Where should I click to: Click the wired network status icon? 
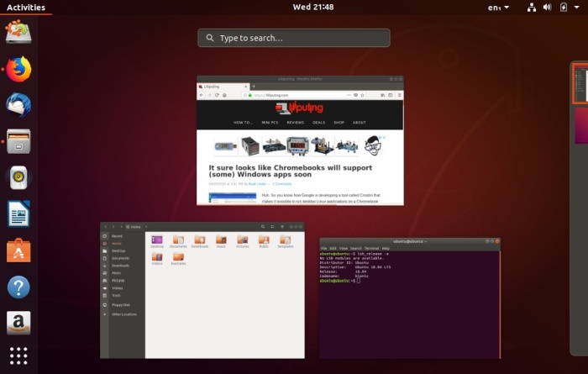click(x=532, y=7)
